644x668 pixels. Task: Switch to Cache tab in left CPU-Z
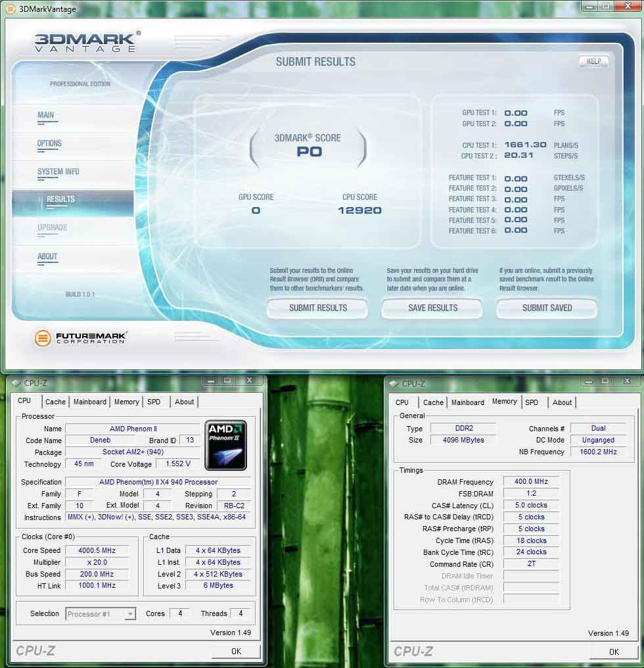point(55,402)
